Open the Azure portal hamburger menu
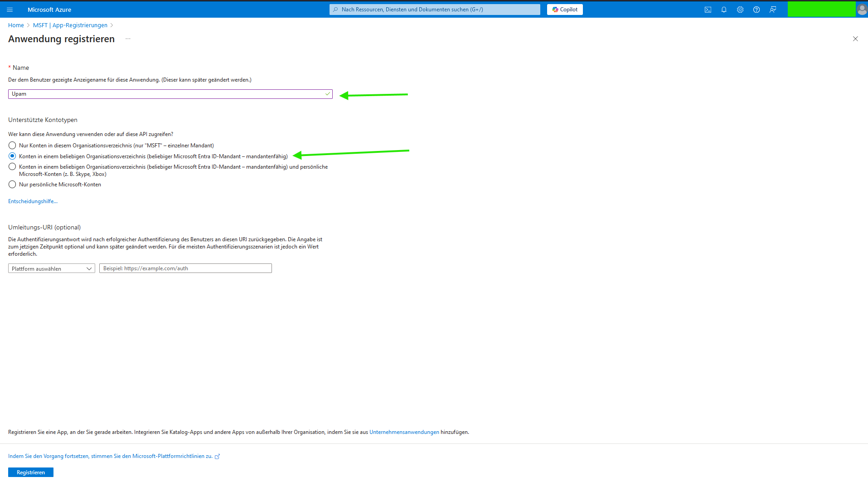Viewport: 868px width, 482px height. point(10,10)
